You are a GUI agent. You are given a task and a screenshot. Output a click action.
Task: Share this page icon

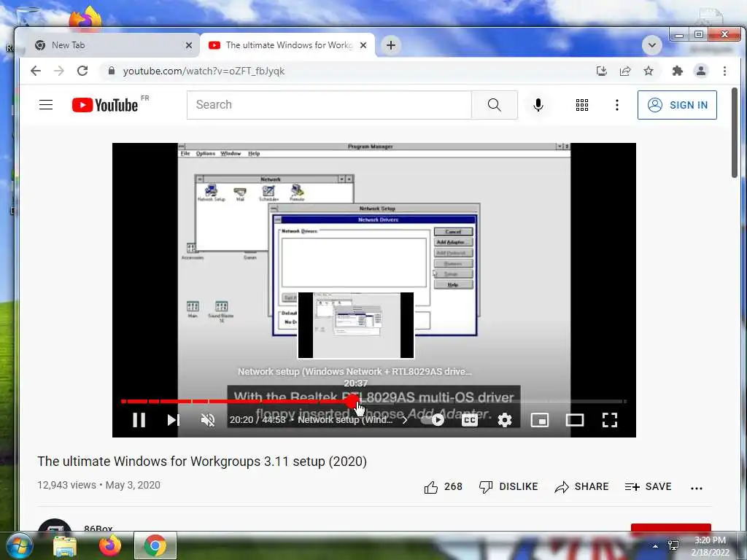pos(625,71)
